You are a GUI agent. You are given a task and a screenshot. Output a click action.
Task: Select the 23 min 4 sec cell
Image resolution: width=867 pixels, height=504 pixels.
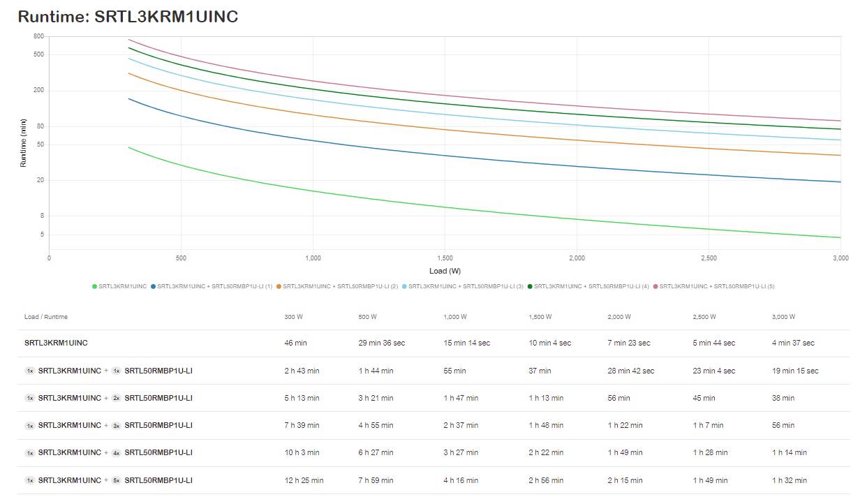pos(713,371)
